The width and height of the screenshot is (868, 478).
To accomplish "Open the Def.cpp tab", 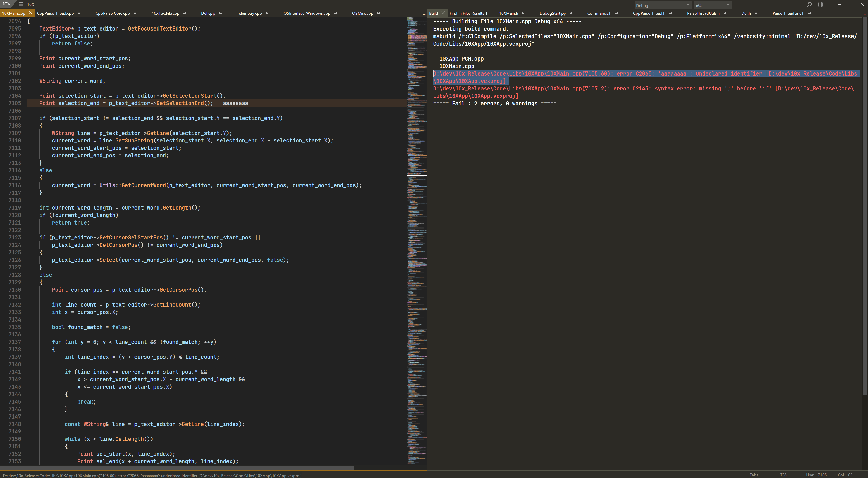I will (x=208, y=13).
